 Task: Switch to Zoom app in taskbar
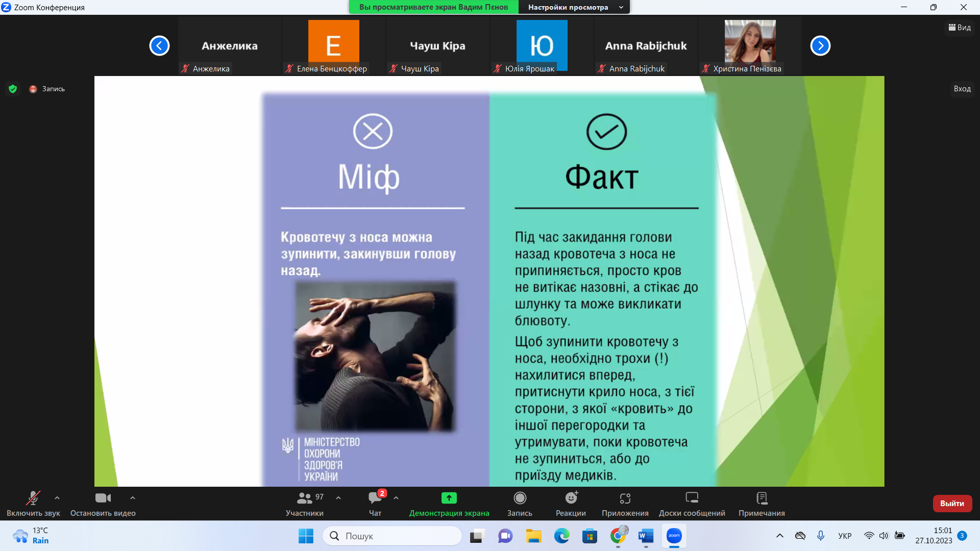tap(674, 536)
